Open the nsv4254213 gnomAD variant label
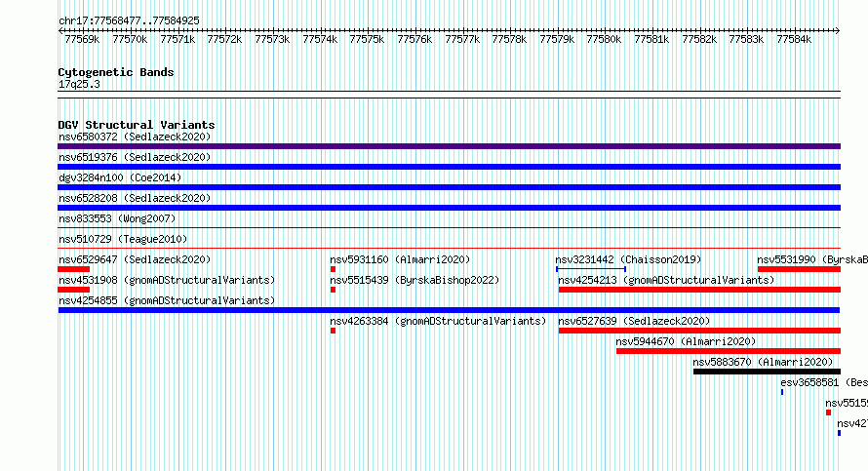Screen dimensions: 868x471 pyautogui.click(x=666, y=280)
